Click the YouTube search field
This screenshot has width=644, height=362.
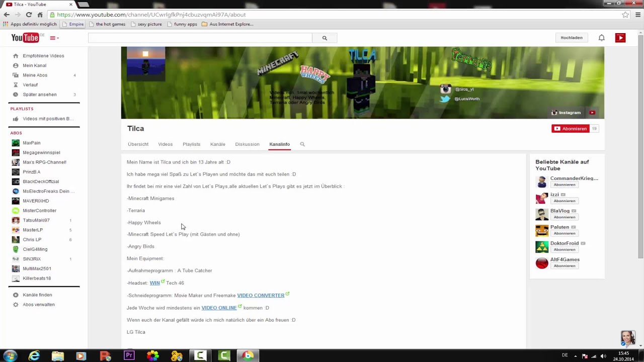pyautogui.click(x=200, y=38)
